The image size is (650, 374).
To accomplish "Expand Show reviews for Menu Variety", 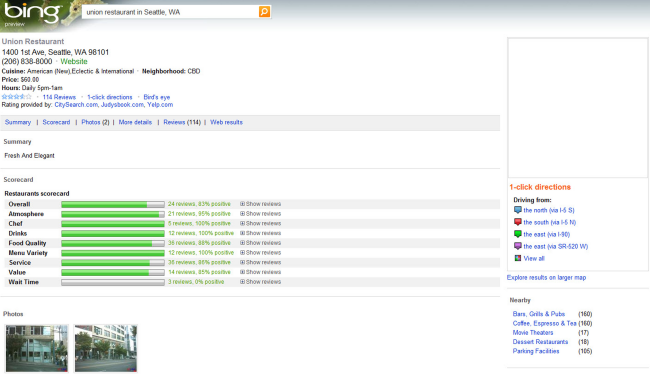I will 260,253.
